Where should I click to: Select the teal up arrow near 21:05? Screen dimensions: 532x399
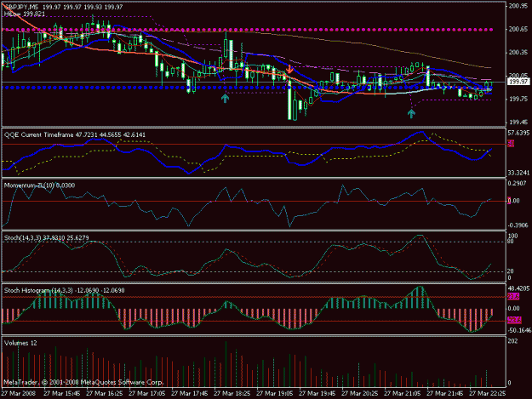coord(411,113)
